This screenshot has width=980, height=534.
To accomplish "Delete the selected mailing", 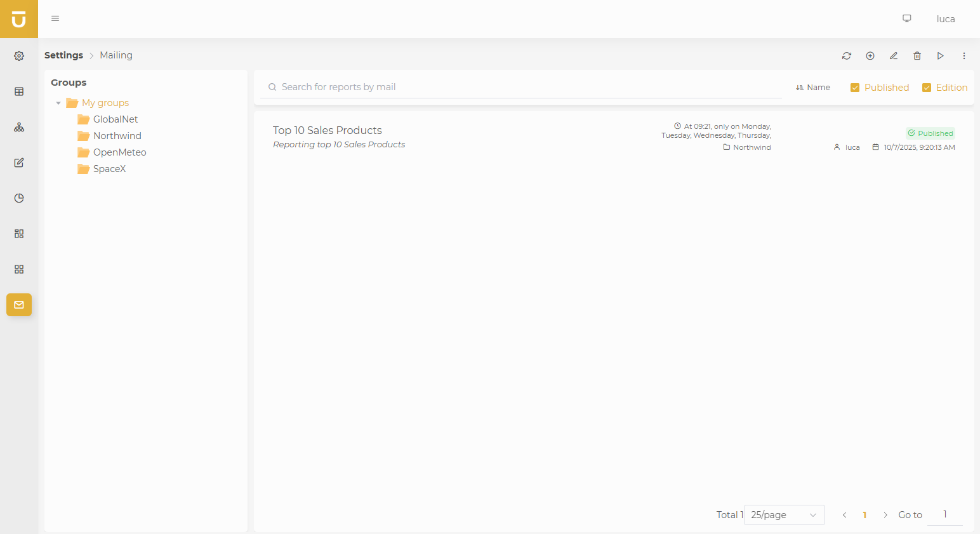I will pos(917,56).
